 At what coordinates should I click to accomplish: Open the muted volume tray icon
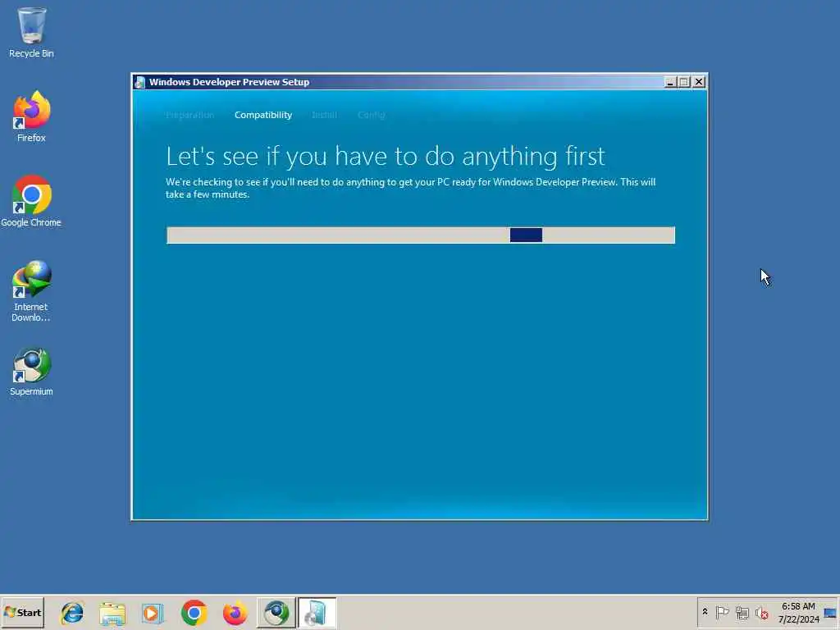[x=761, y=612]
